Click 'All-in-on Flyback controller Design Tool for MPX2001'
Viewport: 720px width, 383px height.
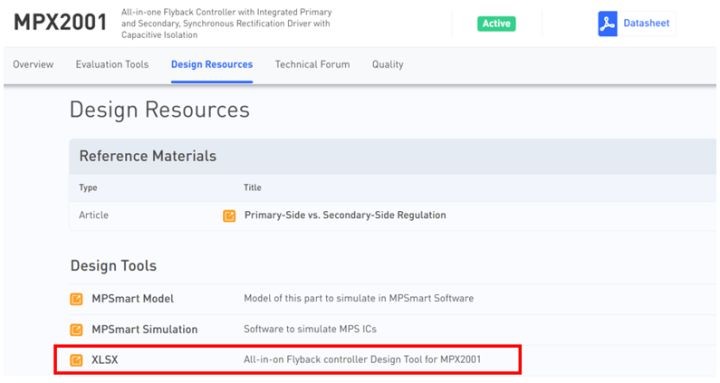point(362,359)
